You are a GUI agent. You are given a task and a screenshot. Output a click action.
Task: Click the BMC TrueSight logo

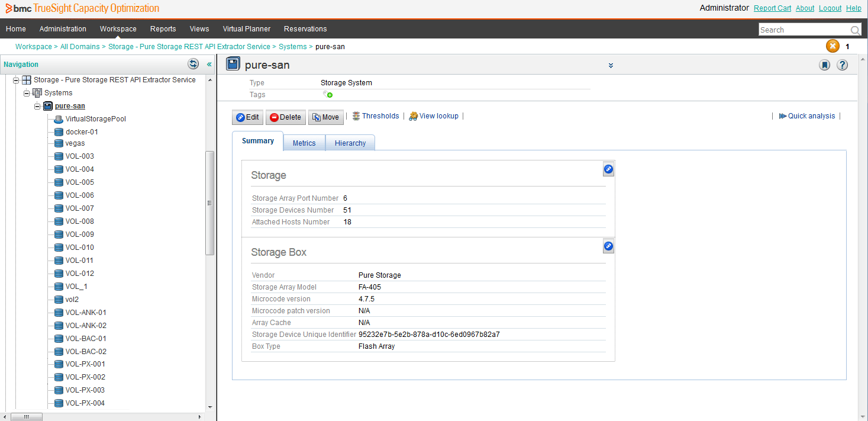click(x=82, y=8)
